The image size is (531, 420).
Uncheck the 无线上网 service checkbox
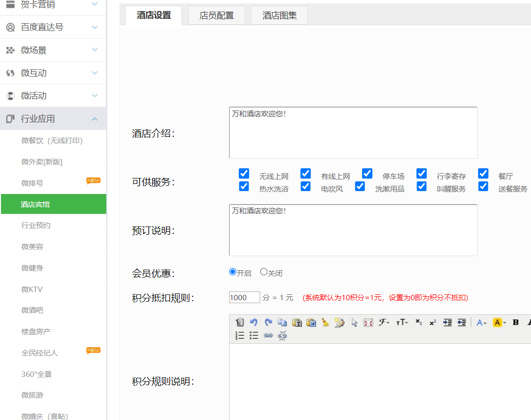pos(244,173)
